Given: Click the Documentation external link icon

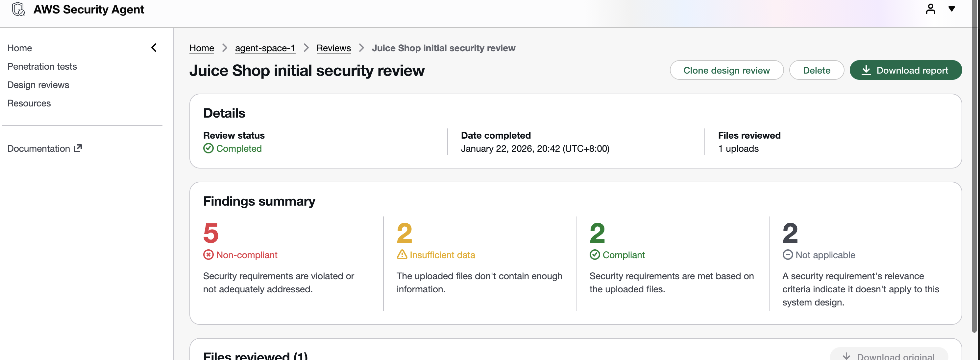Looking at the screenshot, I should pyautogui.click(x=78, y=148).
